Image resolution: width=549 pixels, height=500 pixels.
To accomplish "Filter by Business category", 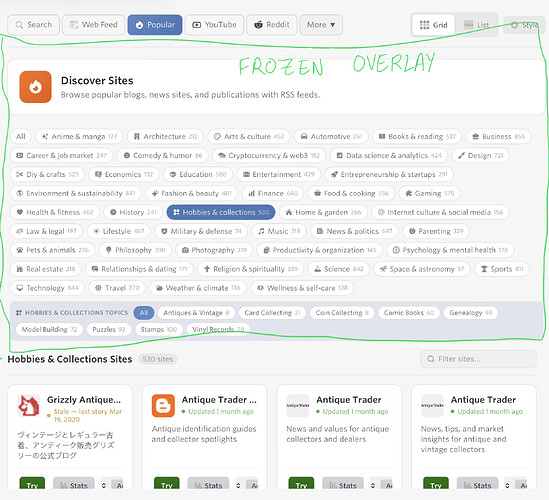I will [x=498, y=137].
